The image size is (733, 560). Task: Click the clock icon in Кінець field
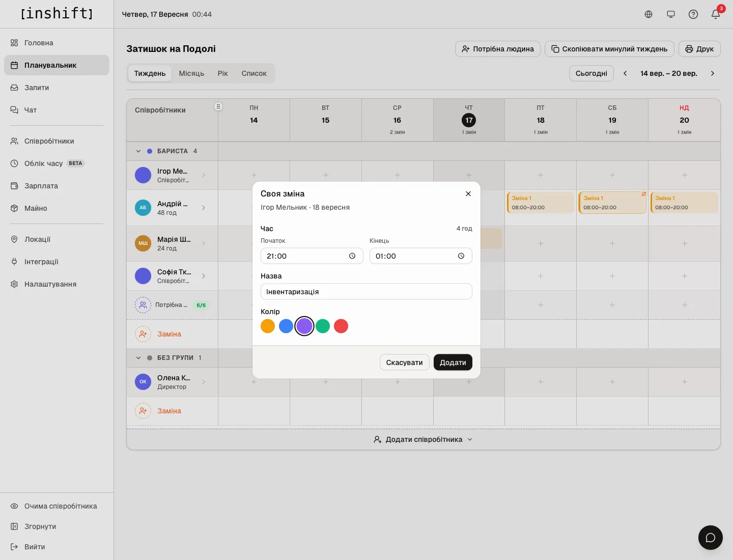click(461, 256)
